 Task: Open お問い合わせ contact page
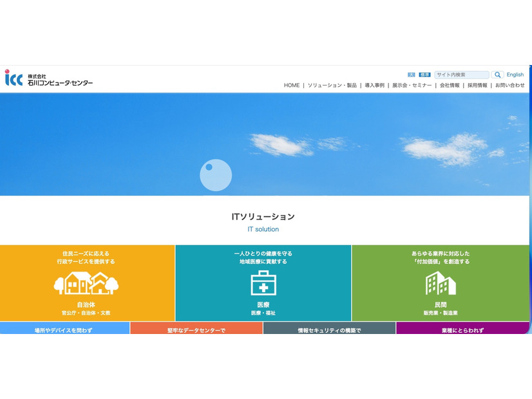(510, 86)
